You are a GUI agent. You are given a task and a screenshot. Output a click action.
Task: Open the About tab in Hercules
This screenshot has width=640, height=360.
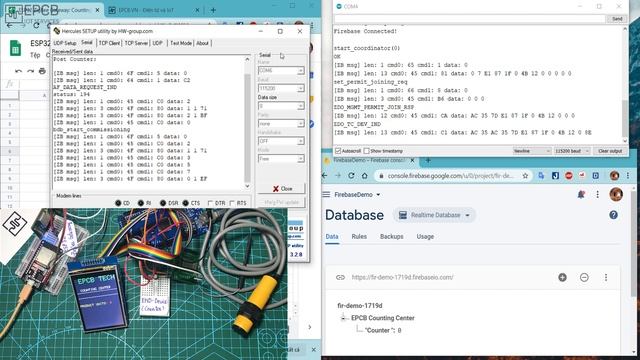202,43
